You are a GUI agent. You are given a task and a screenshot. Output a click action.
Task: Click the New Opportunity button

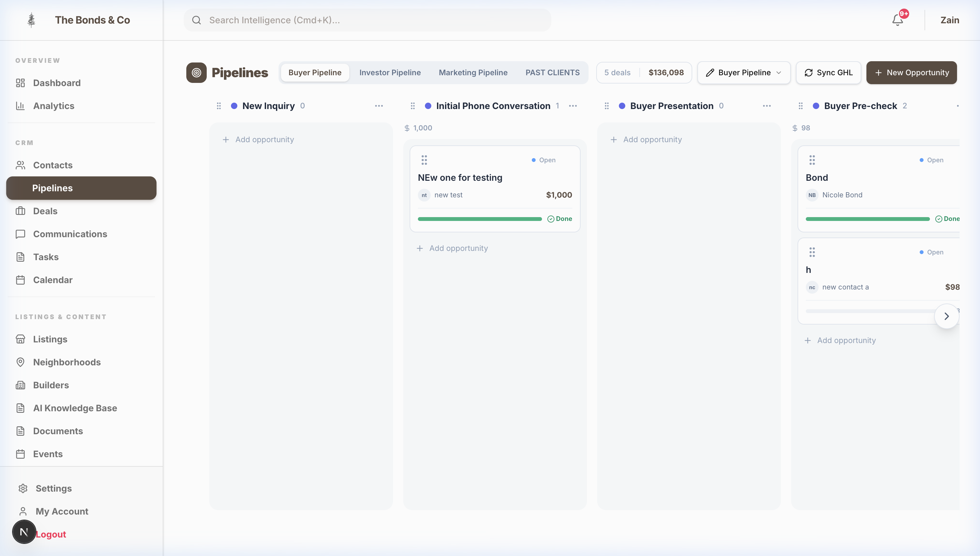tap(912, 73)
